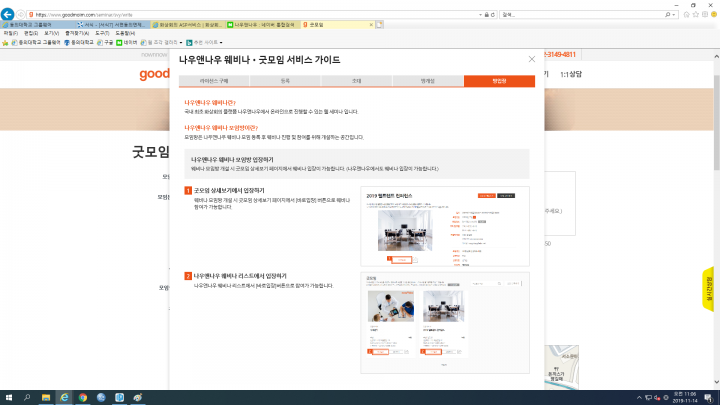Open the 도움말(H) menu

[x=125, y=34]
